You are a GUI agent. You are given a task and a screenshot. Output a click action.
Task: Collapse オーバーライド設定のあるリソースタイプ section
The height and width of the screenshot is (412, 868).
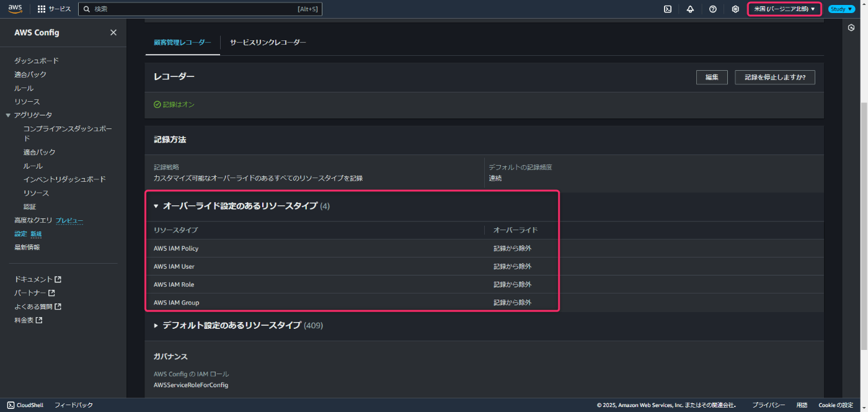click(x=156, y=205)
